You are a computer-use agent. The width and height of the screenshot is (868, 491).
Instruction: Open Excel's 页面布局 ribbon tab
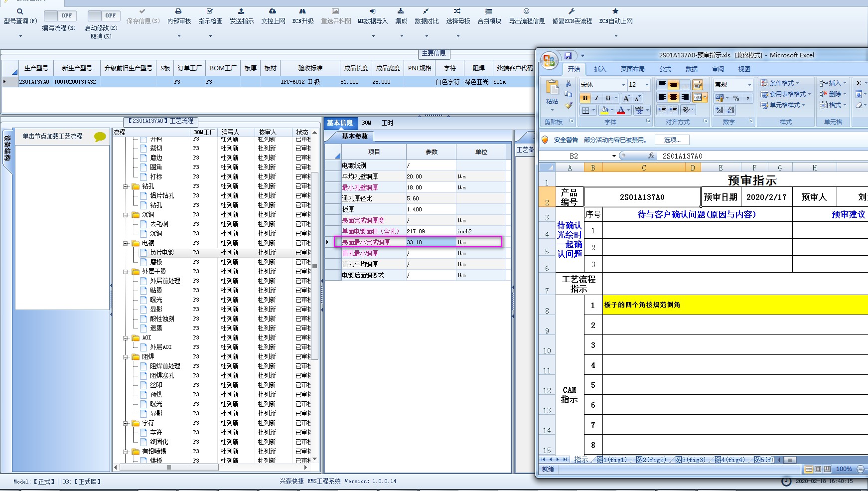(x=632, y=69)
